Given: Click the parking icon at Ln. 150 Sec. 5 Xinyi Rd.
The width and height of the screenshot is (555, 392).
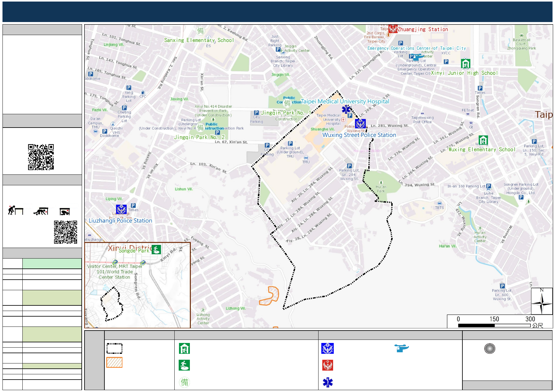Looking at the screenshot, I should (534, 142).
